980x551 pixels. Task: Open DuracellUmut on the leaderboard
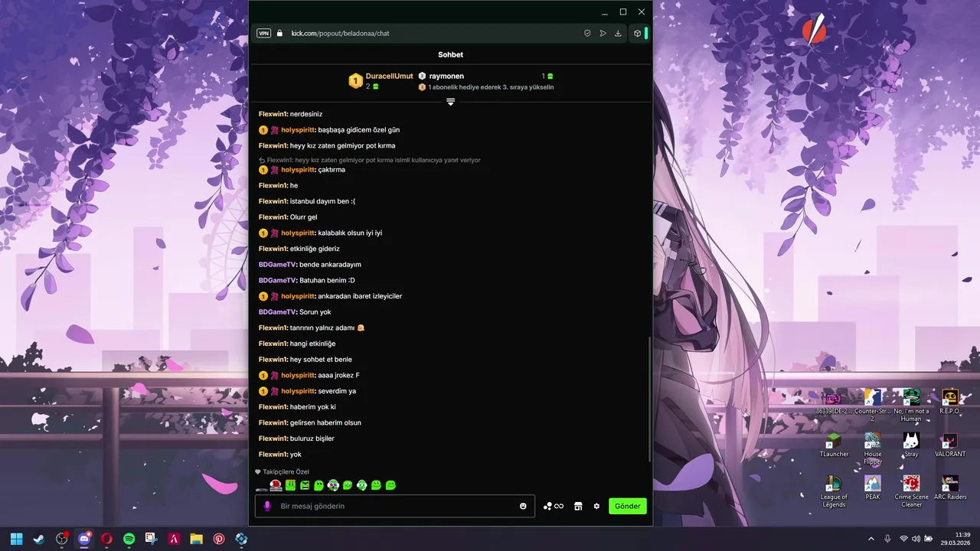point(389,76)
